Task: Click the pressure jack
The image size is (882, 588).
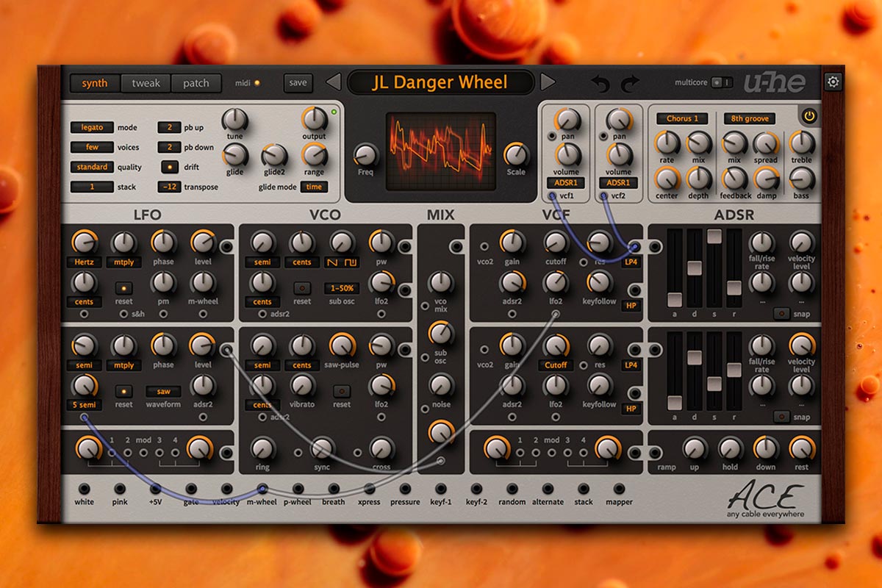Action: 405,488
